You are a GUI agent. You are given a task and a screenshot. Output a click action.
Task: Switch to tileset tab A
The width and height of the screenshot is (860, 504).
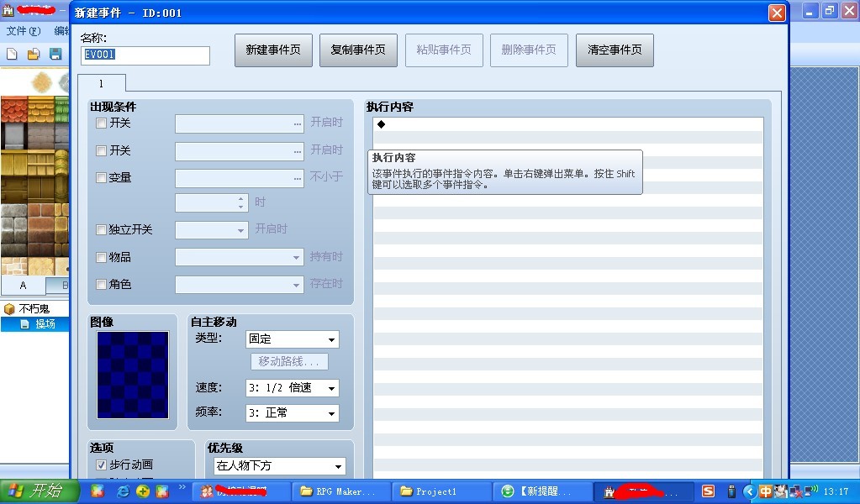23,286
